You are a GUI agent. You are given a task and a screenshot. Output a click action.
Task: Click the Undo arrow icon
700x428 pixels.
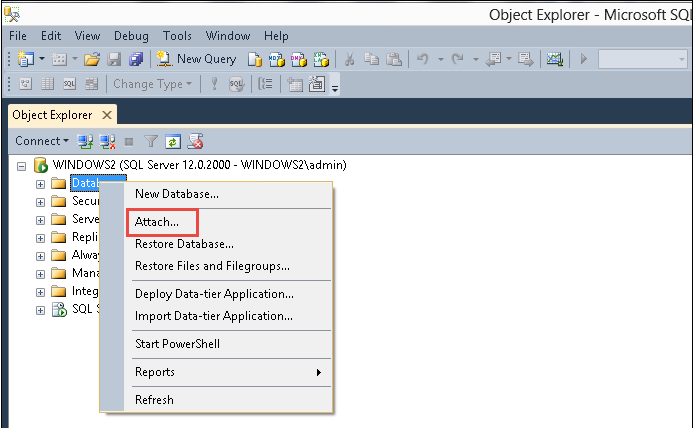pyautogui.click(x=423, y=59)
